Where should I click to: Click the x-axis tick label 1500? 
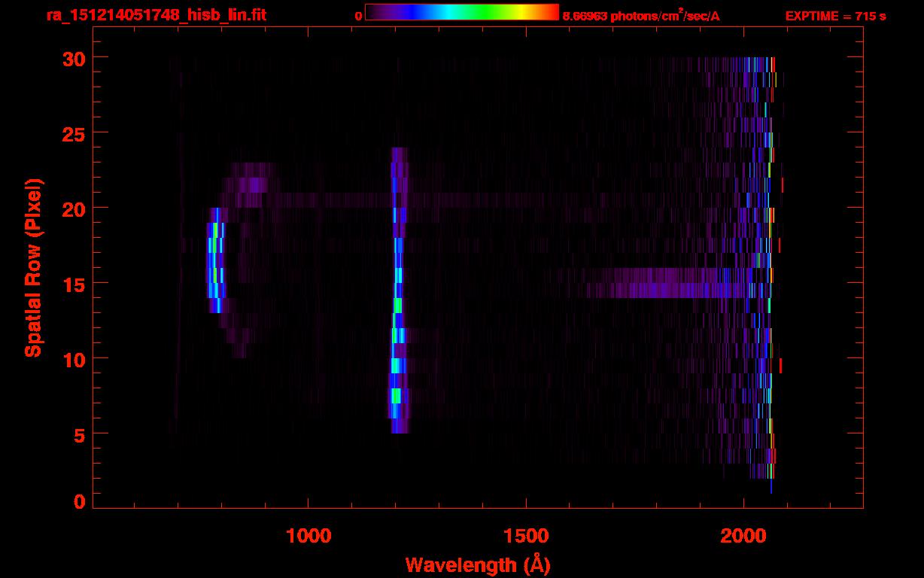pyautogui.click(x=526, y=536)
